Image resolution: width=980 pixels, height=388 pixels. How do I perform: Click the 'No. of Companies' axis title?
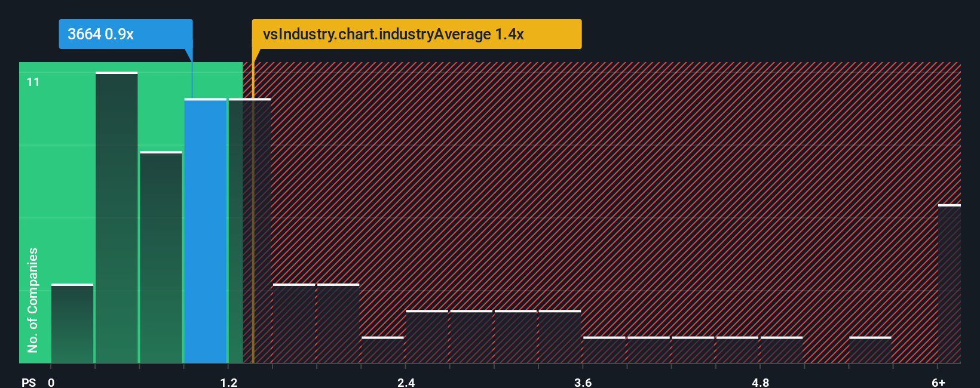pos(33,300)
